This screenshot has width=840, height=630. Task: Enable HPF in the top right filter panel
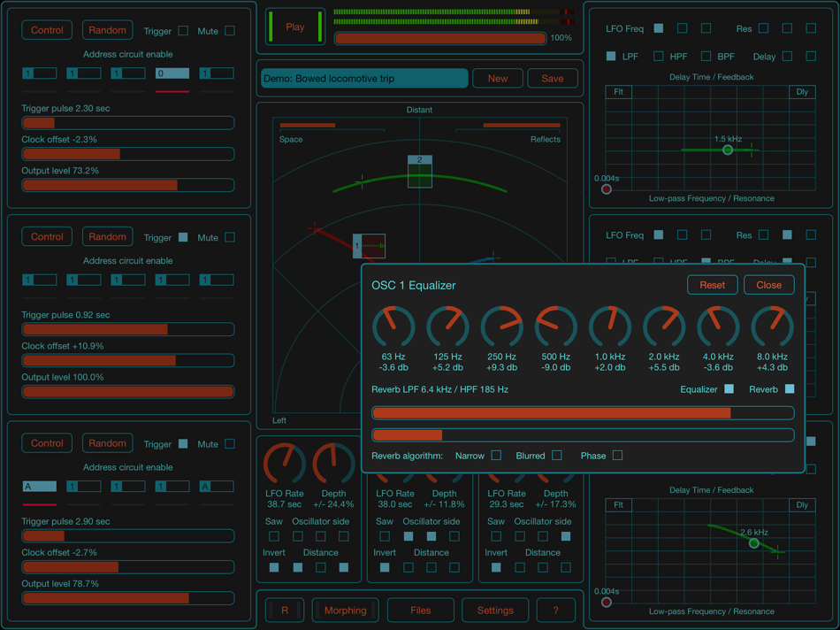coord(660,56)
